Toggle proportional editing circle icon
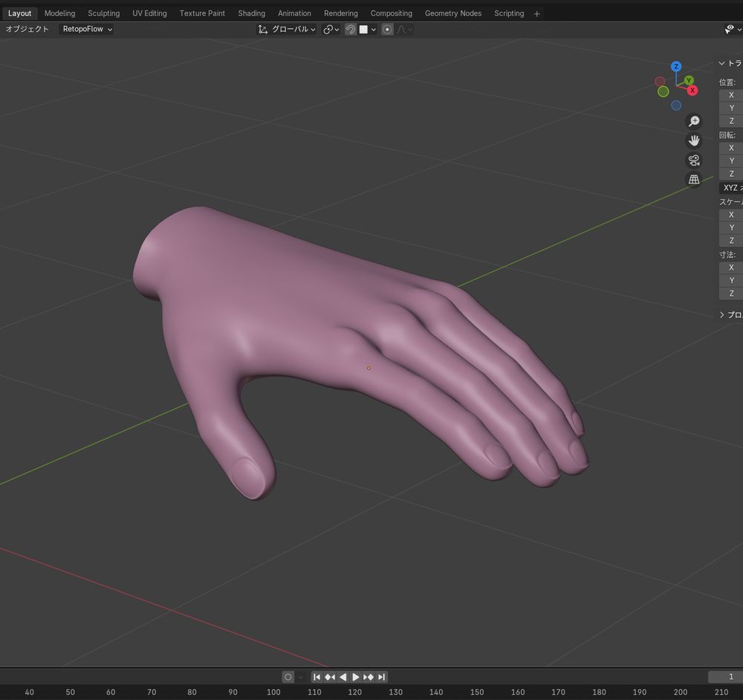743x700 pixels. coord(387,30)
